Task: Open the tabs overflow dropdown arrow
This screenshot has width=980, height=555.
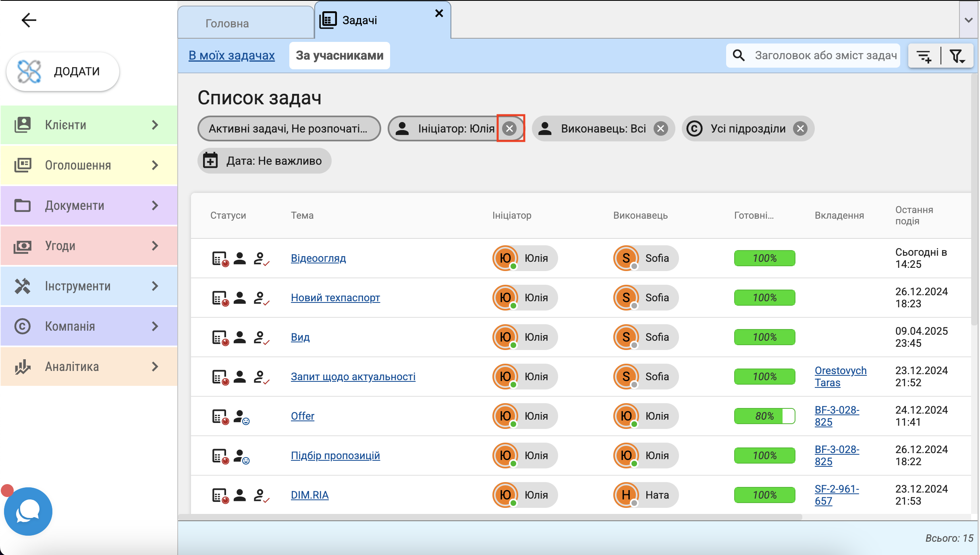Action: [x=969, y=20]
